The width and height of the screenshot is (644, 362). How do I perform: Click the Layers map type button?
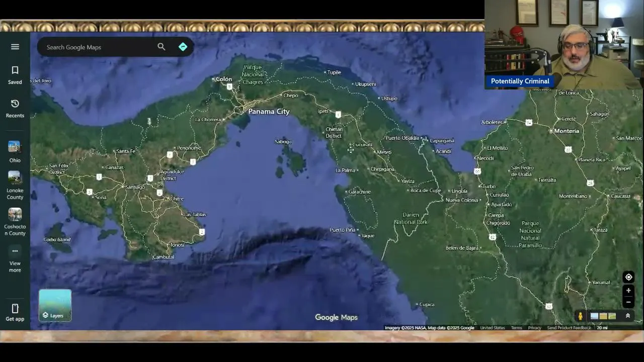pyautogui.click(x=55, y=305)
